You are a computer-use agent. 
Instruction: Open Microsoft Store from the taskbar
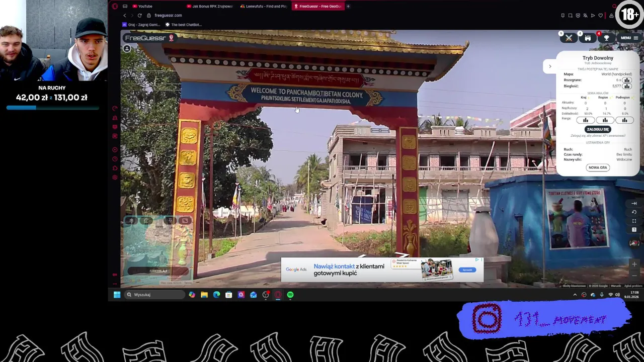coord(229,295)
